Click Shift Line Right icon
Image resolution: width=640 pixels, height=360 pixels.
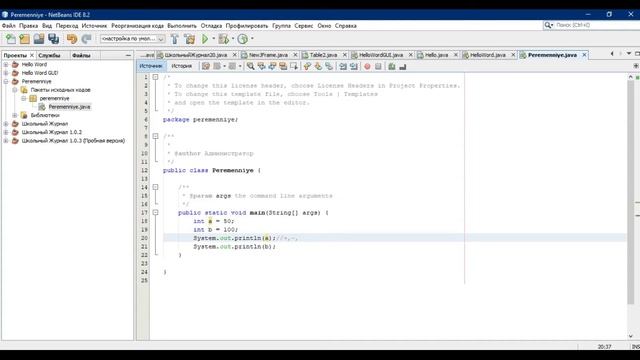pyautogui.click(x=354, y=66)
